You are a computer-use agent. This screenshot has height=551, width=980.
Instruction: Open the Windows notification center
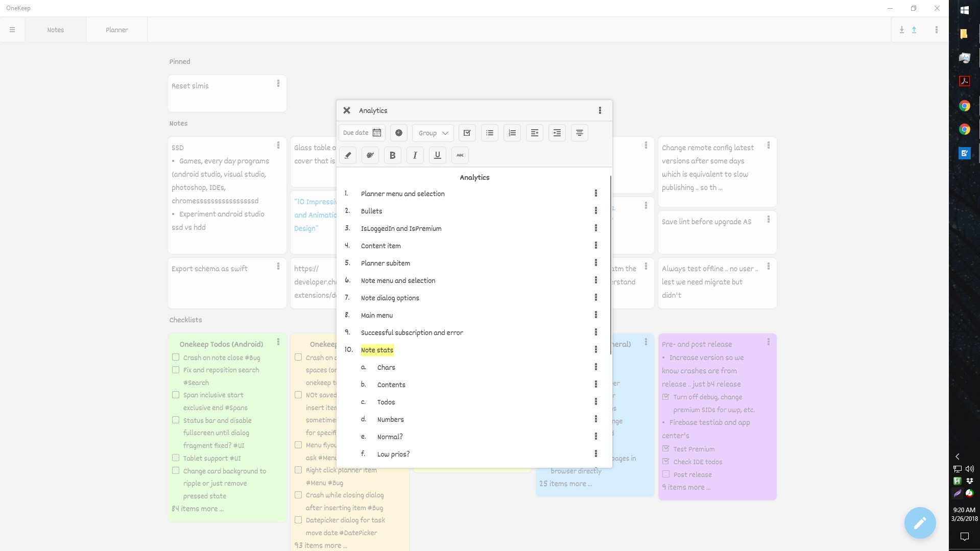[x=965, y=536]
